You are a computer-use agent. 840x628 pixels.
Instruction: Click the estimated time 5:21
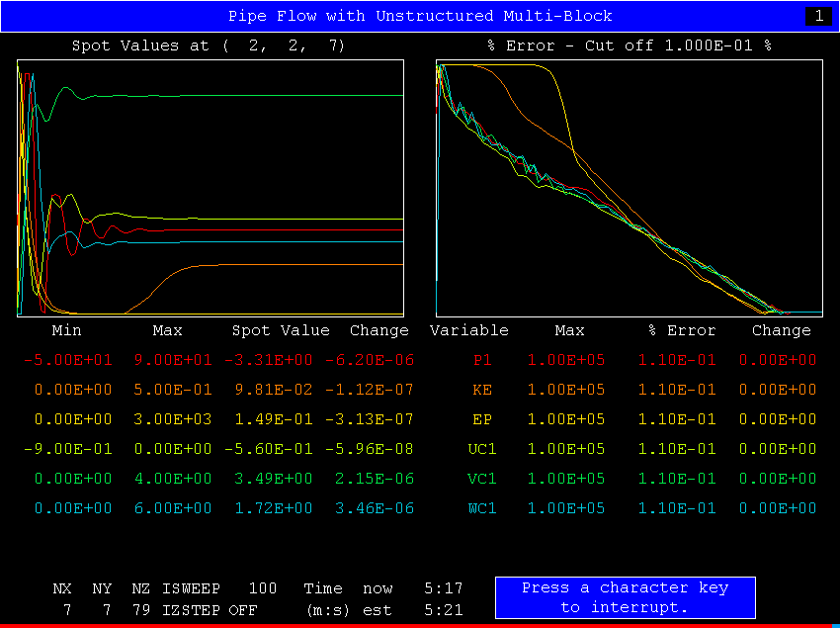pos(443,610)
